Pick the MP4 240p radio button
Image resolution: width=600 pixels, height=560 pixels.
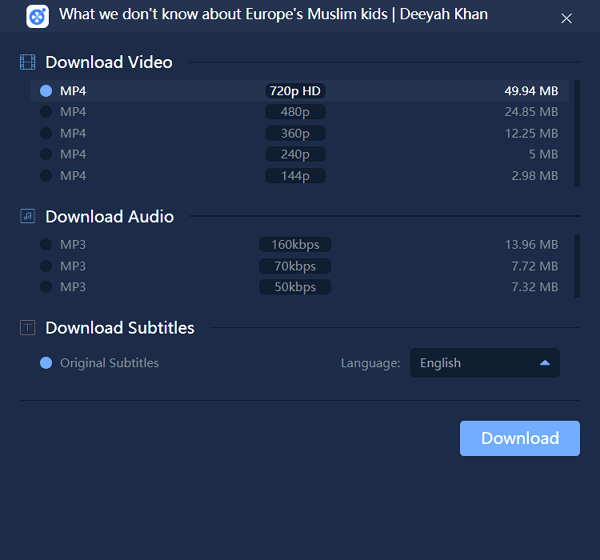click(x=46, y=154)
